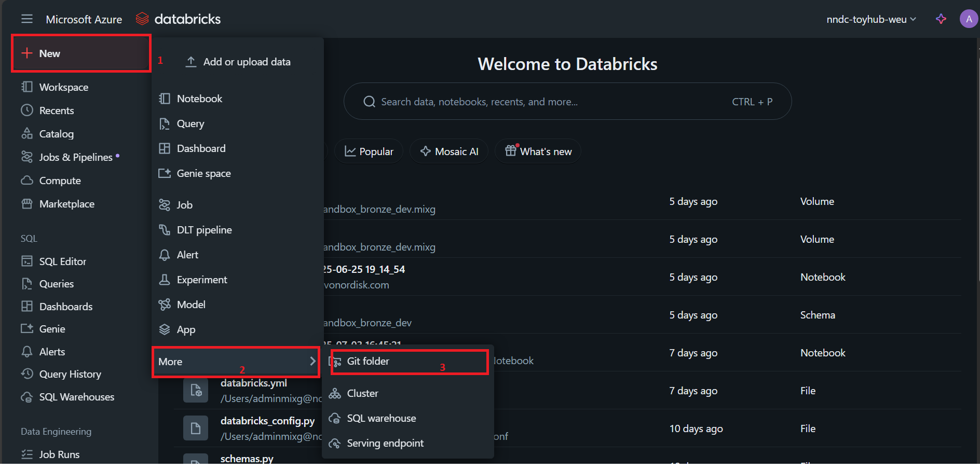Select Serving endpoint from submenu
980x470 pixels.
coord(408,443)
